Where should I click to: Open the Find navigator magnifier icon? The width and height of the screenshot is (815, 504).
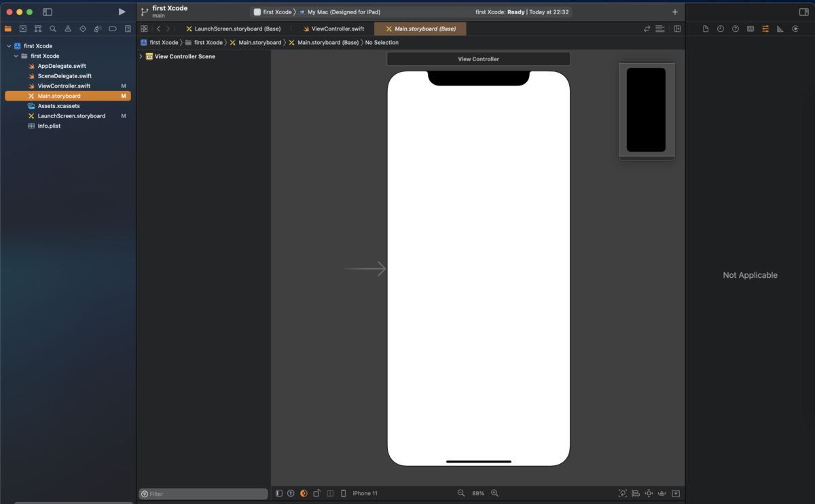(x=53, y=29)
